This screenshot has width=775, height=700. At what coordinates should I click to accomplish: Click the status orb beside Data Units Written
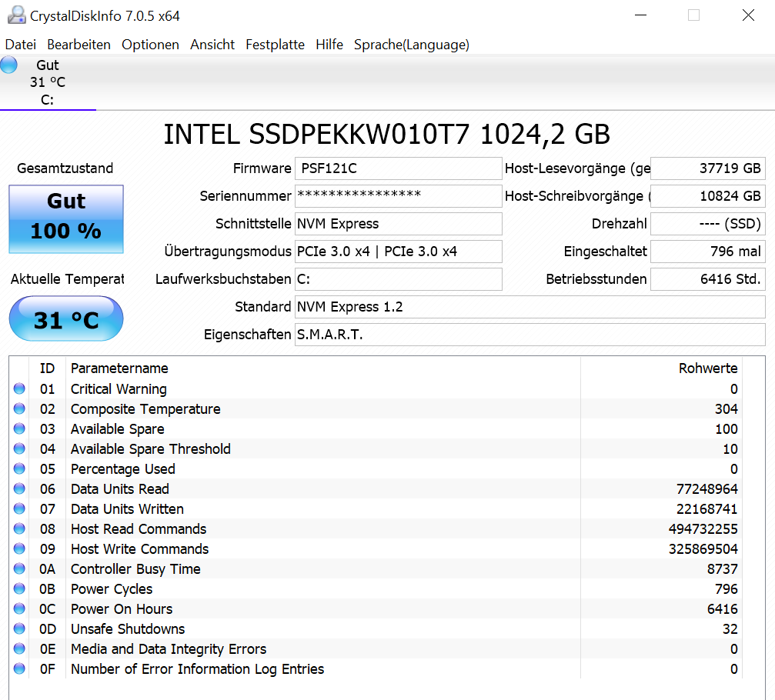coord(19,509)
